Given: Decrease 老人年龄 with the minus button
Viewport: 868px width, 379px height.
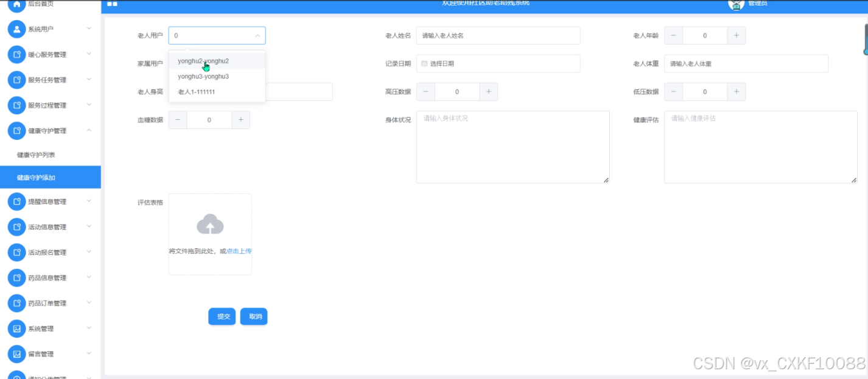Looking at the screenshot, I should pos(673,36).
